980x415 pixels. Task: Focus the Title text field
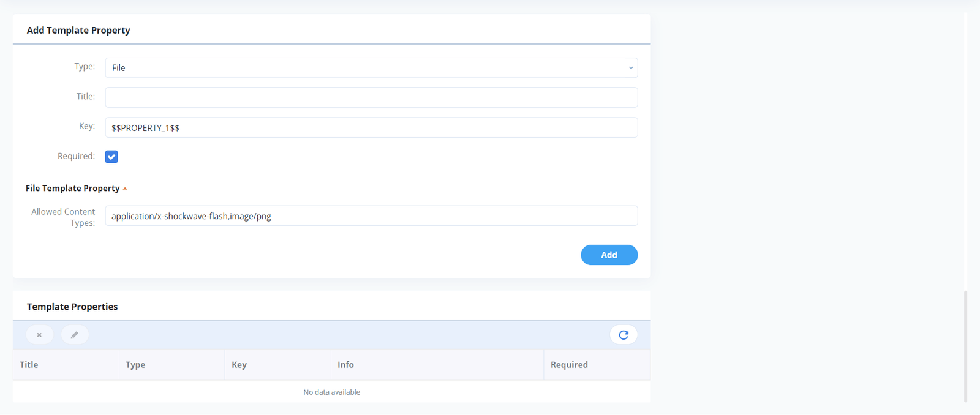pos(371,97)
